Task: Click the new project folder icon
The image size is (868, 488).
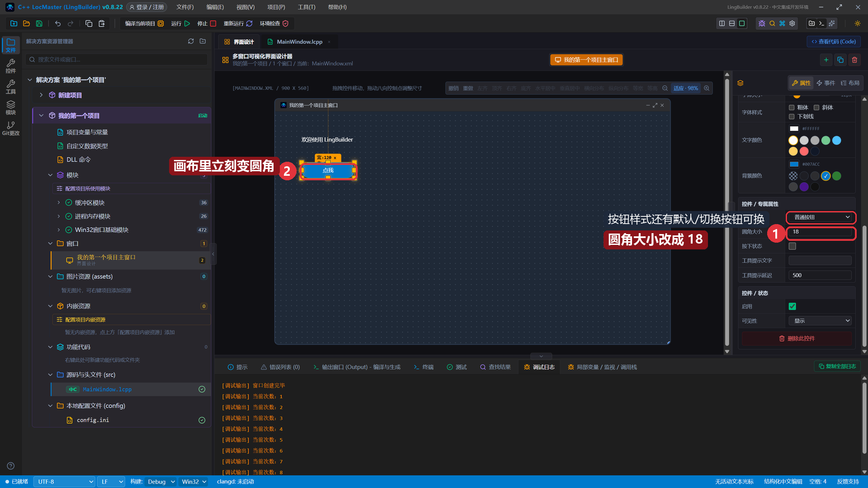Action: tap(14, 23)
